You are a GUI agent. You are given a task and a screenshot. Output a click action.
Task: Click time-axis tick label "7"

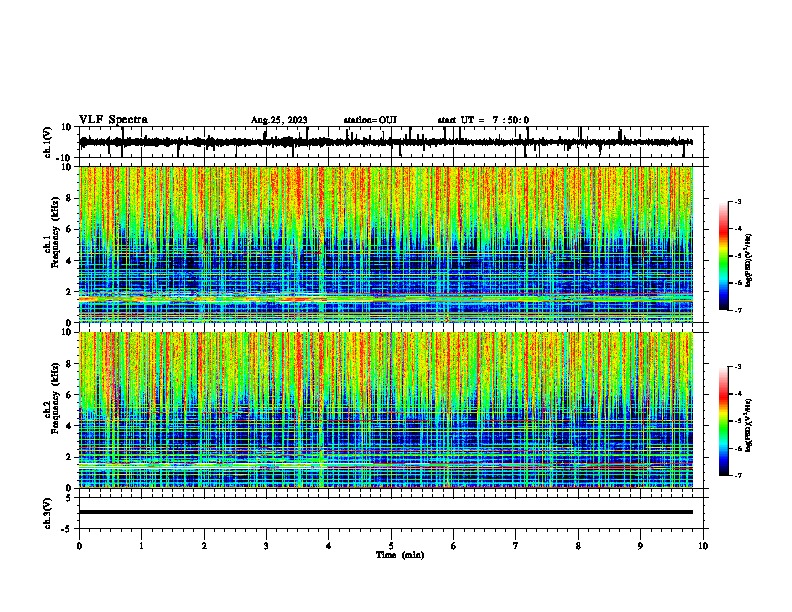(516, 546)
